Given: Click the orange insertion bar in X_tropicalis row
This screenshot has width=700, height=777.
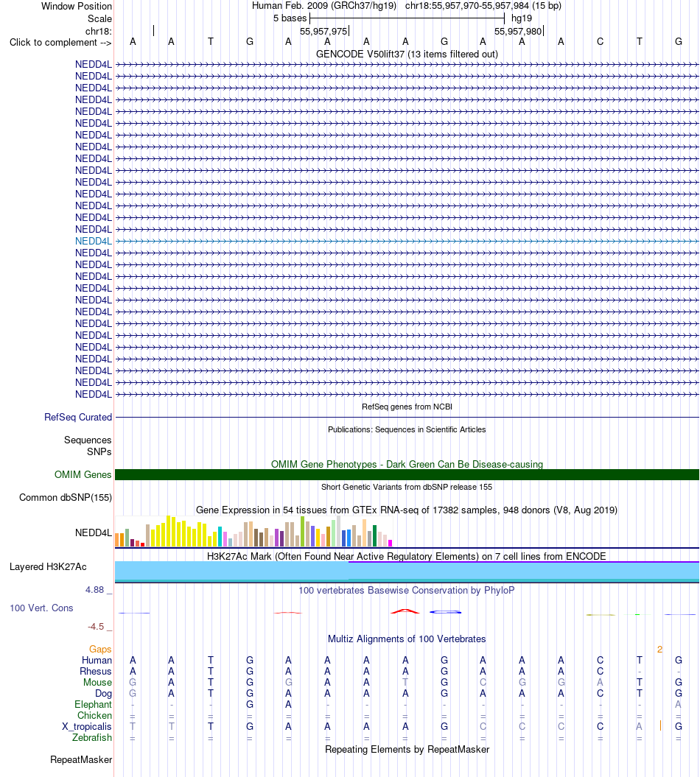Looking at the screenshot, I should 660,725.
